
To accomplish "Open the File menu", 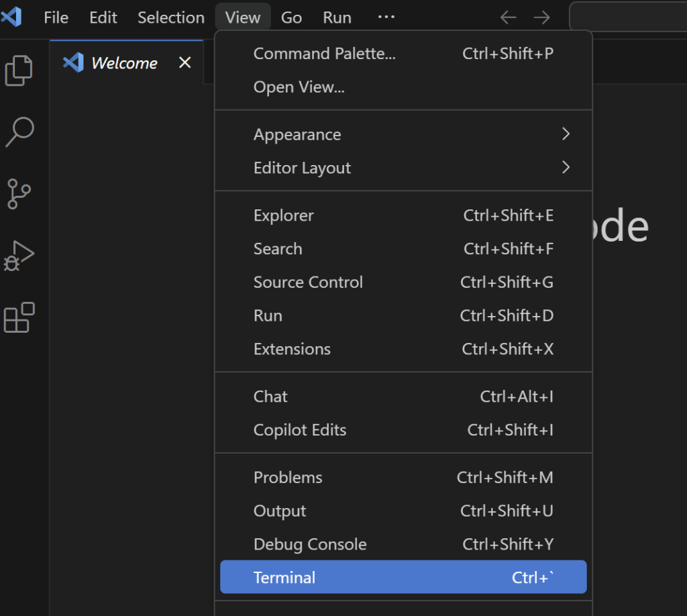I will point(56,17).
